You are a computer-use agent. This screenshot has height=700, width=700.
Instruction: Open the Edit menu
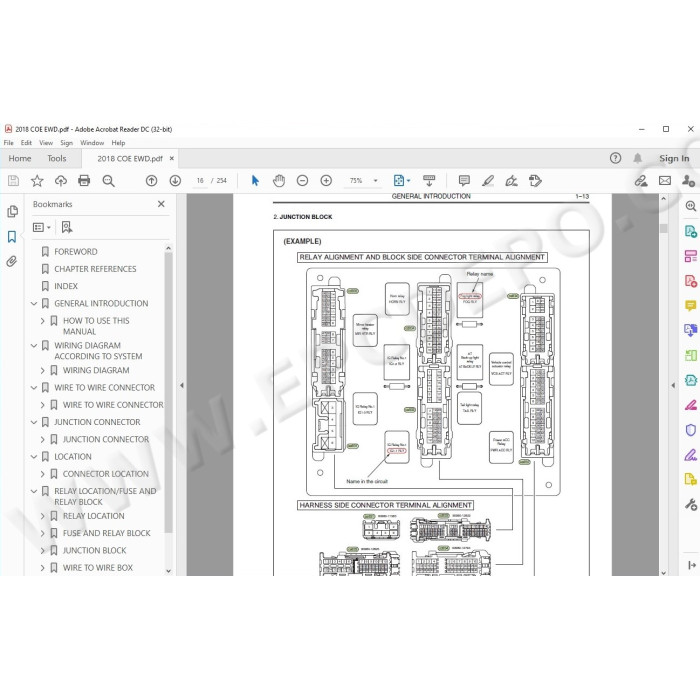pyautogui.click(x=26, y=143)
